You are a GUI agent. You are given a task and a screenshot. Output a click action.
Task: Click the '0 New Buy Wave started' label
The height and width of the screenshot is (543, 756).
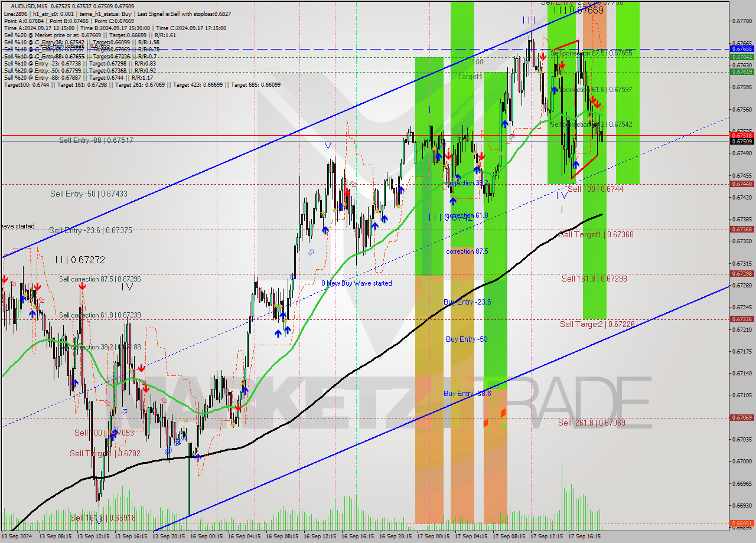tap(356, 283)
